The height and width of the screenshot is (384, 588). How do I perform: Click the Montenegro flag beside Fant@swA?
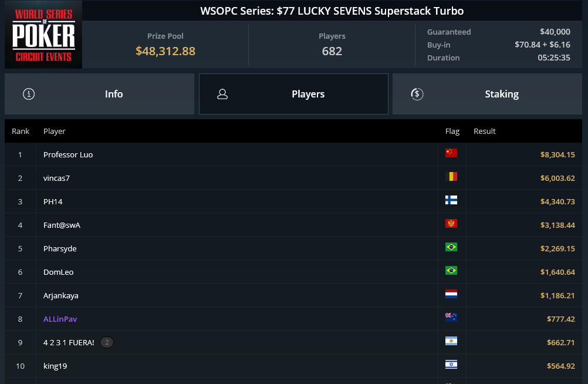point(451,224)
